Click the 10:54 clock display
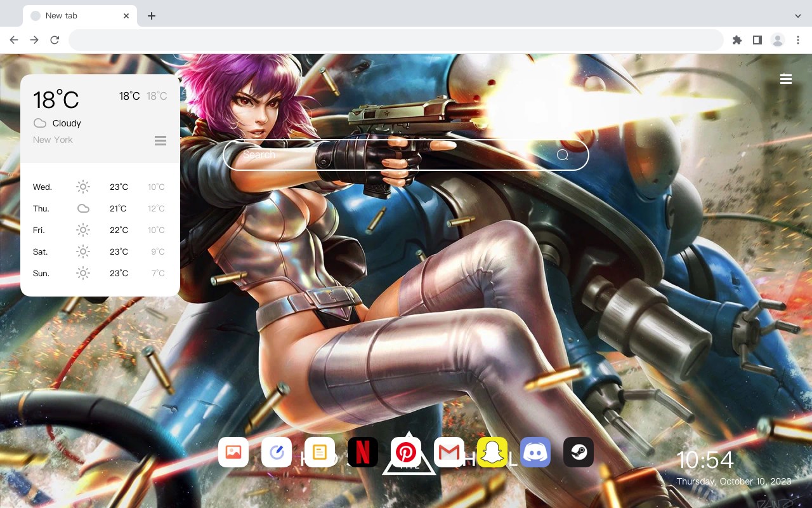This screenshot has width=812, height=508. pos(705,460)
